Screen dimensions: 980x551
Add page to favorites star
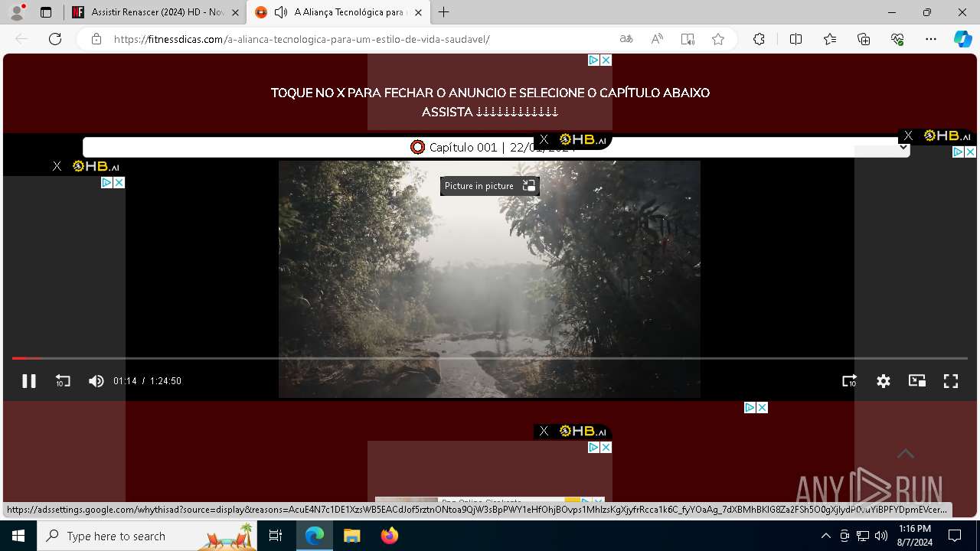(x=718, y=39)
